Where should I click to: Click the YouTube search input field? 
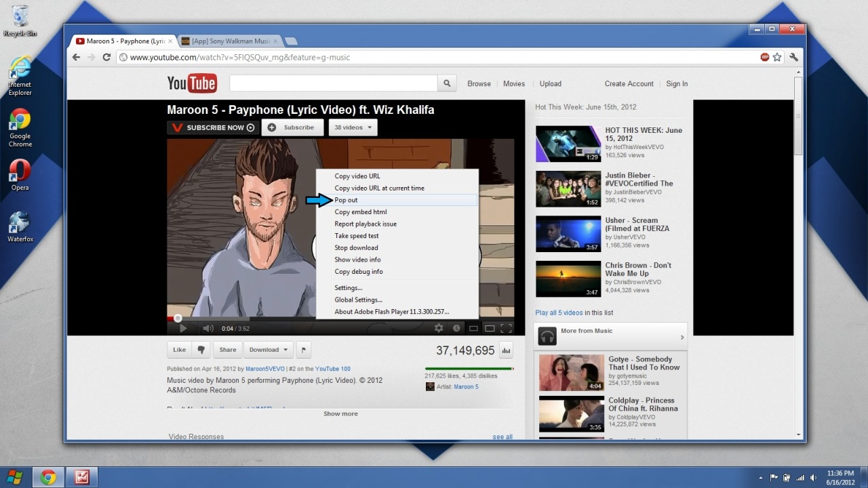click(334, 83)
